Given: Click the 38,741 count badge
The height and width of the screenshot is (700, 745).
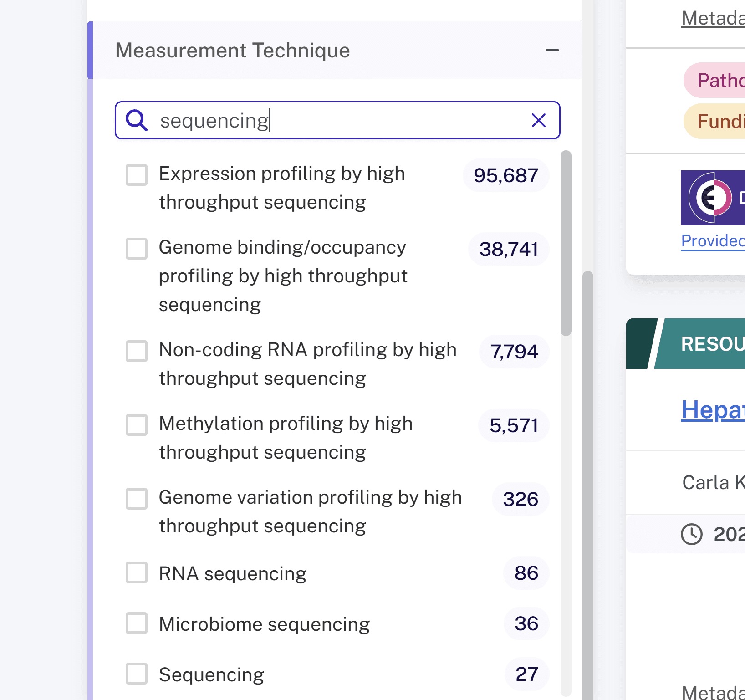Looking at the screenshot, I should (509, 249).
